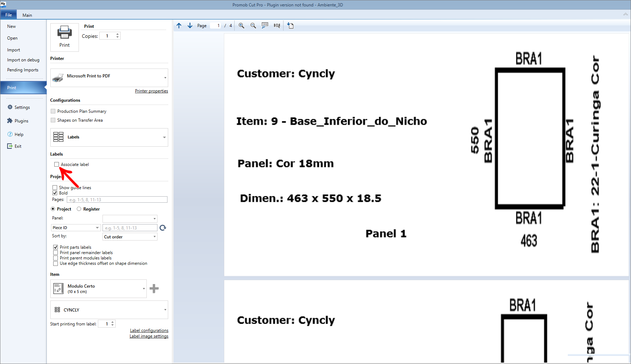Go to the next page with down arrow

190,25
